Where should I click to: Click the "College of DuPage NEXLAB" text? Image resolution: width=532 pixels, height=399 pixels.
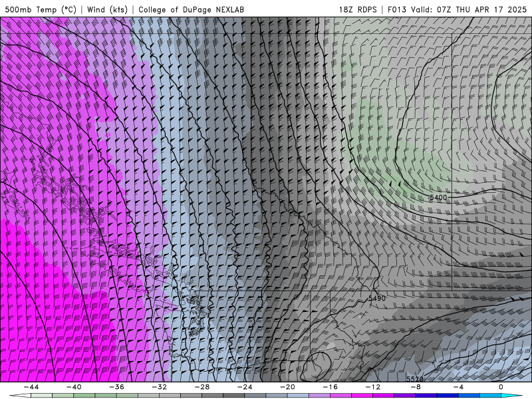coord(191,10)
